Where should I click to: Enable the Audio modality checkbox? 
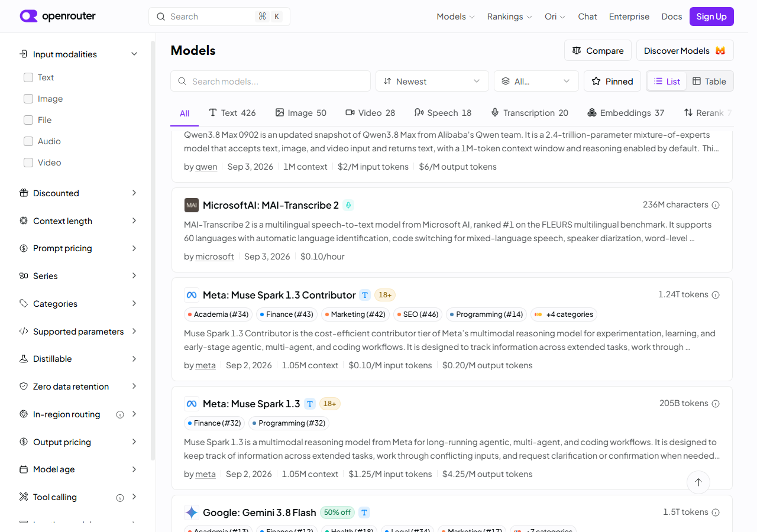tap(28, 141)
